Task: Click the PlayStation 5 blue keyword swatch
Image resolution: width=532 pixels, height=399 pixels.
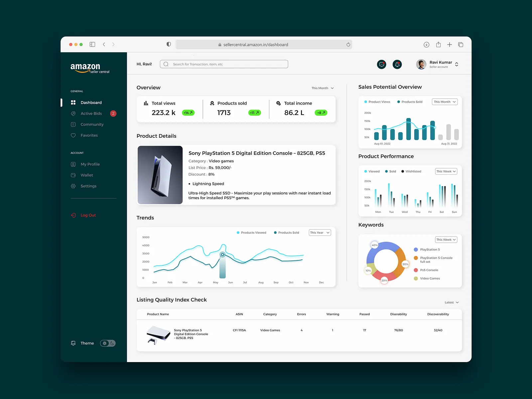Action: [x=416, y=250]
